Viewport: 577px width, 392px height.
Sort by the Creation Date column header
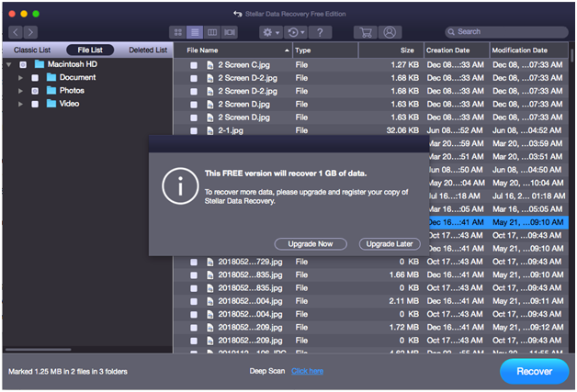click(457, 50)
